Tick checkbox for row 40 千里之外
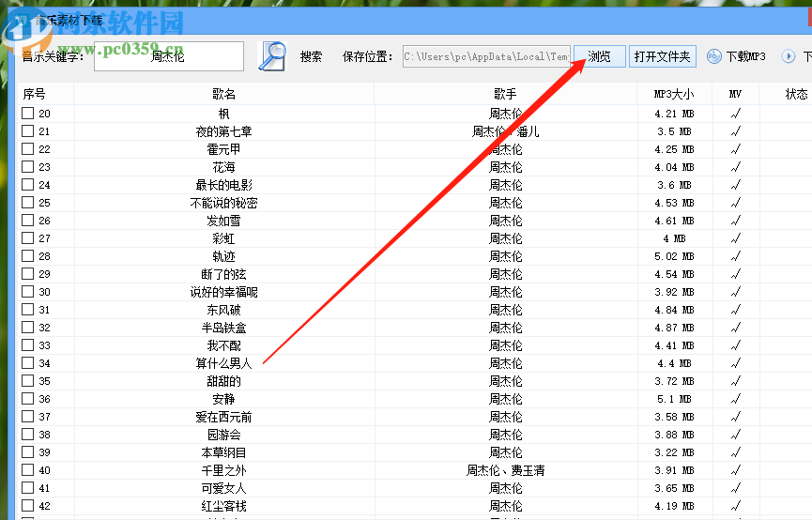 (28, 469)
